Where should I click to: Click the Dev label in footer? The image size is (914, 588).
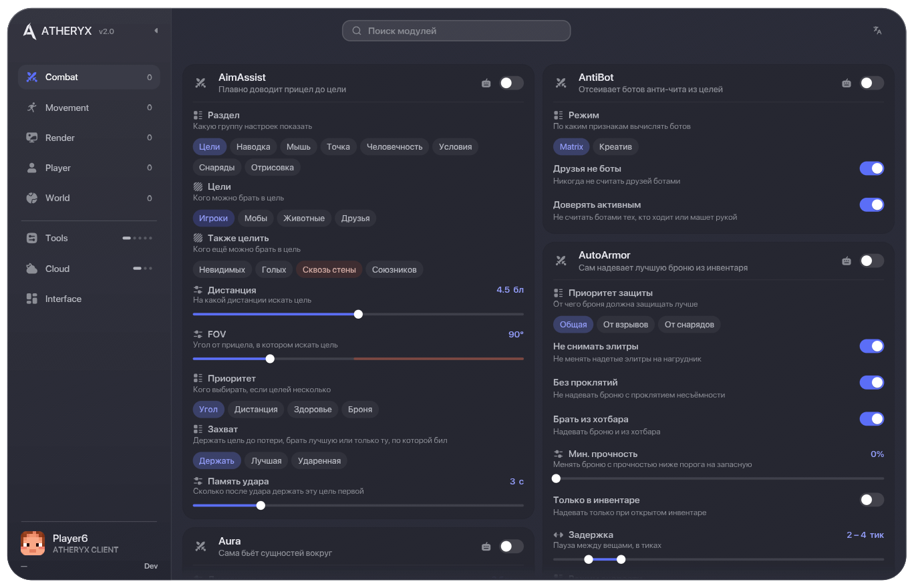click(151, 567)
